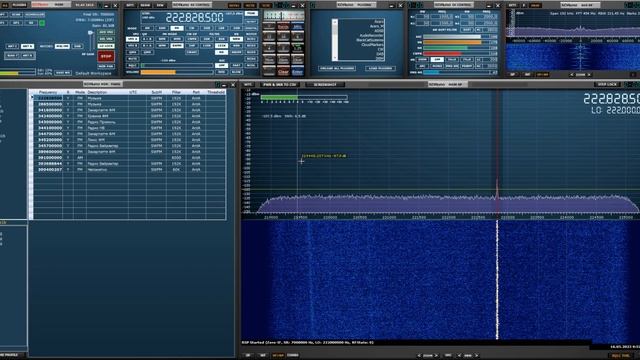
Task: Toggle the MUTE button in RX Control
Action: 133,59
